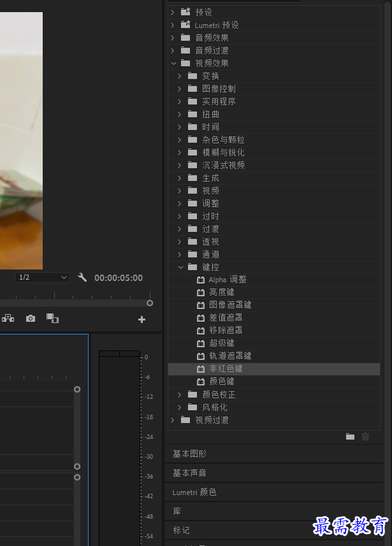This screenshot has height=546, width=392.
Task: Expand the 图像控制 folder chevron
Action: click(180, 89)
